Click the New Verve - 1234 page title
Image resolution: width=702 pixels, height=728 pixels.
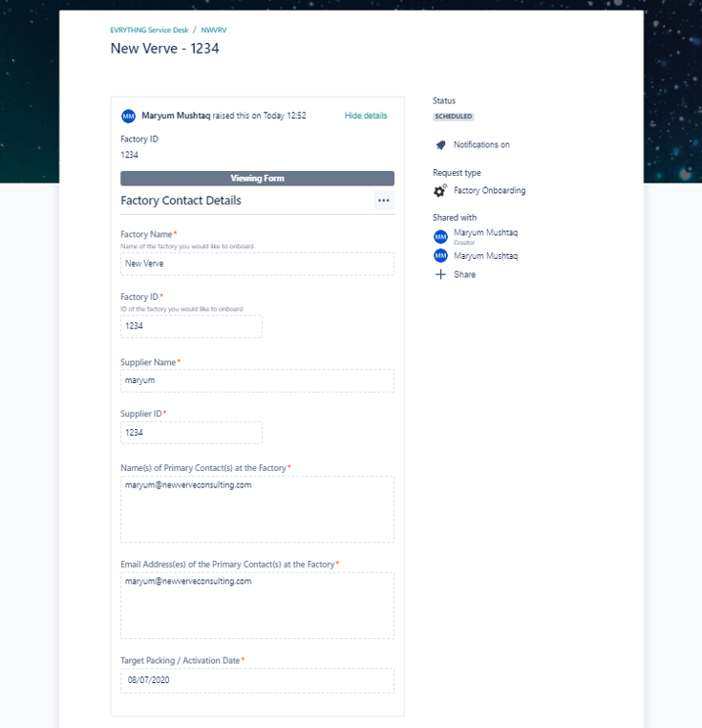[x=164, y=49]
